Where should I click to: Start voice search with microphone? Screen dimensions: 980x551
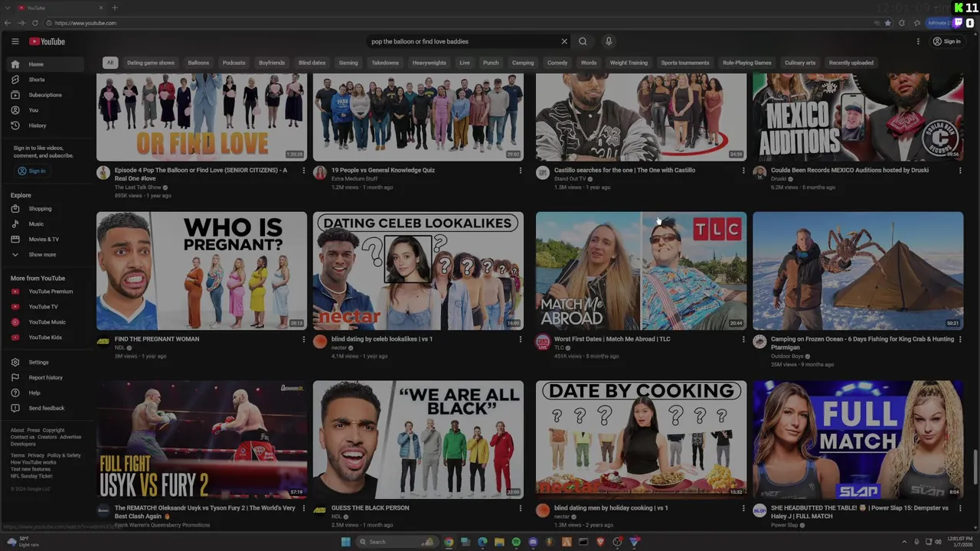coord(609,41)
